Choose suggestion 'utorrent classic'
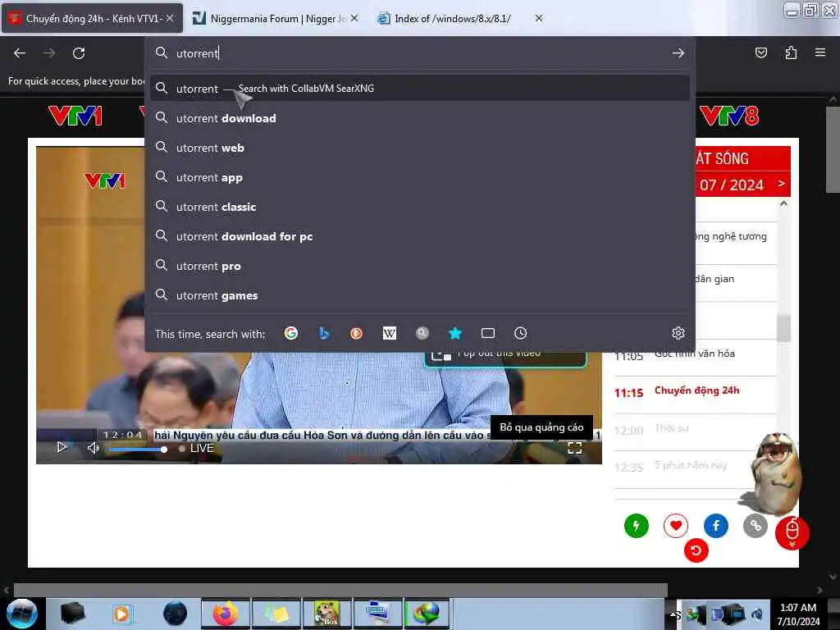Image resolution: width=840 pixels, height=630 pixels. [x=419, y=206]
